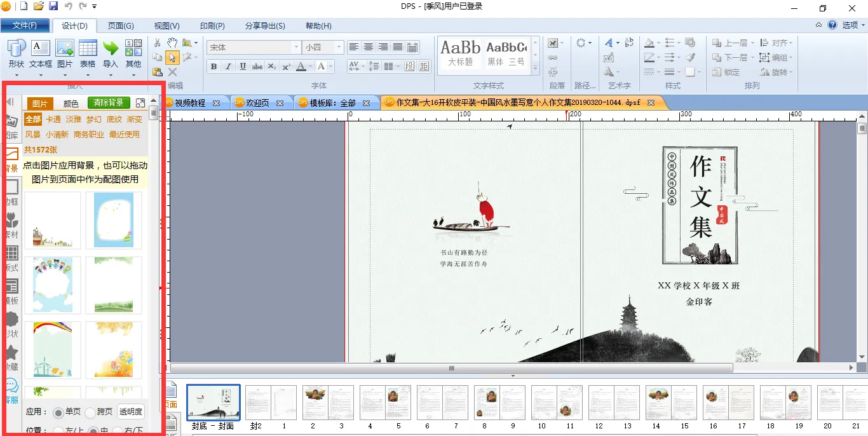The image size is (868, 436).
Task: Click the 文本框 text box insert icon
Action: pyautogui.click(x=41, y=50)
